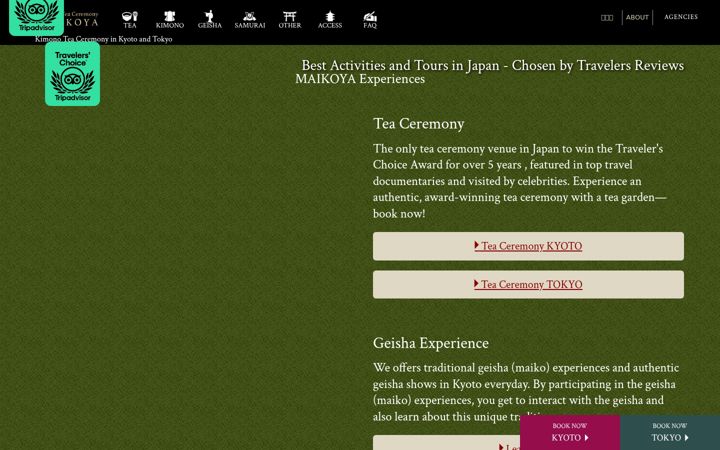Open the Tea Ceremony TOKYO link
720x450 pixels.
pos(528,285)
